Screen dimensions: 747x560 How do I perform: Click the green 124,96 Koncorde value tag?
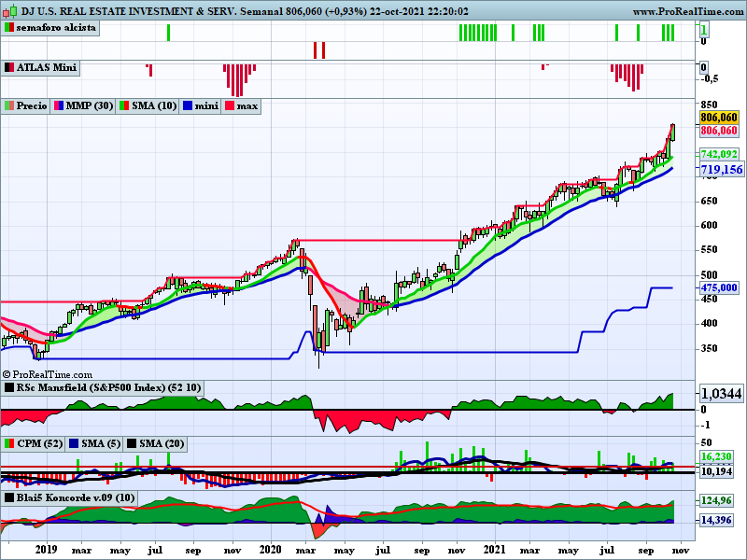click(716, 500)
